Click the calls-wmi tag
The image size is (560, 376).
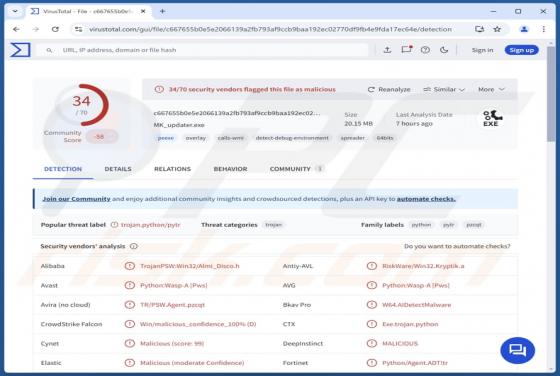click(x=231, y=138)
